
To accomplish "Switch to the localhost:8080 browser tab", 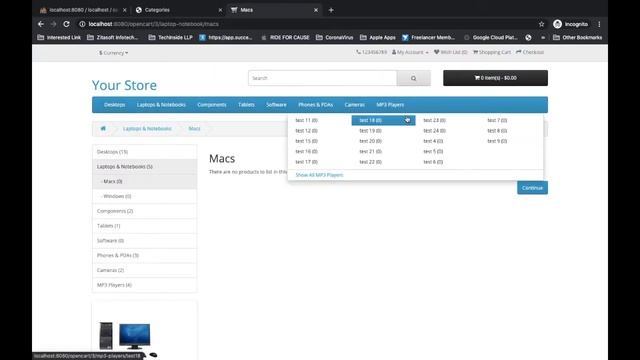I will [84, 10].
